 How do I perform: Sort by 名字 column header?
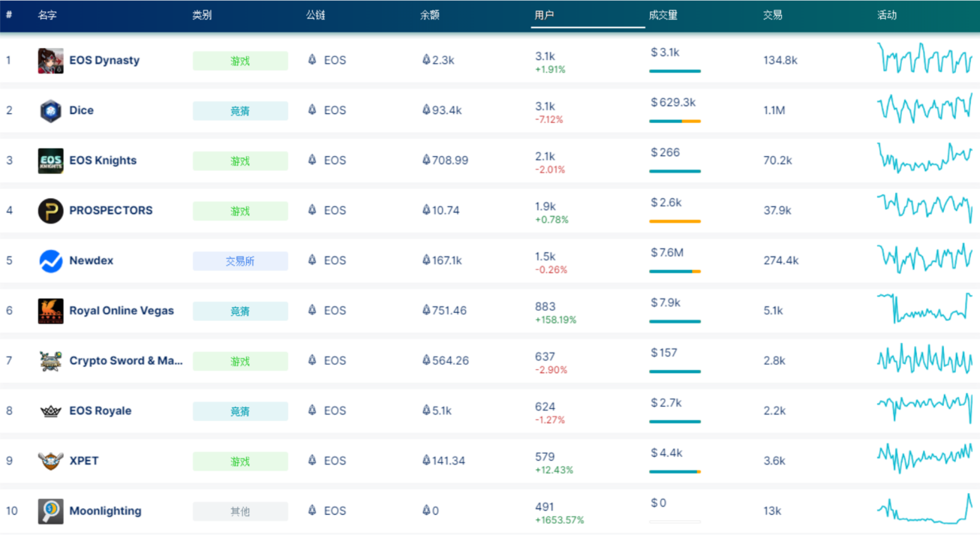click(x=47, y=15)
